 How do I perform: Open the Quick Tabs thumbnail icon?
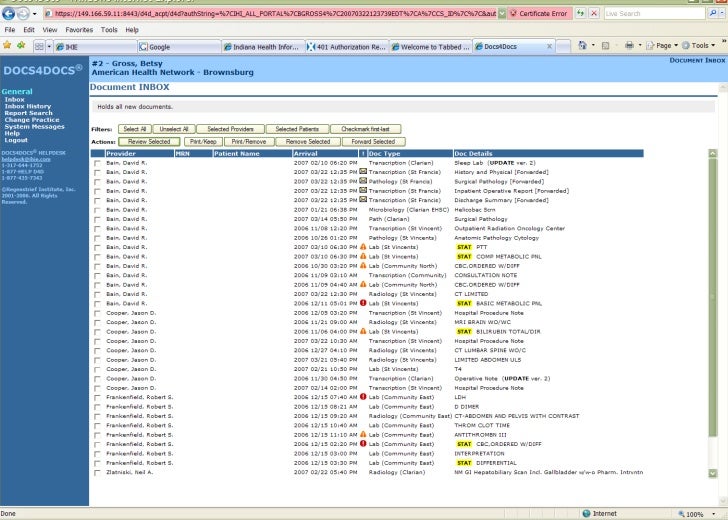click(x=39, y=46)
